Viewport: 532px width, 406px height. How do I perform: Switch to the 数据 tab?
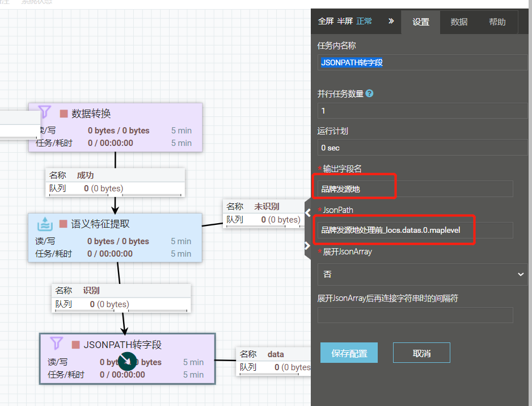[459, 22]
